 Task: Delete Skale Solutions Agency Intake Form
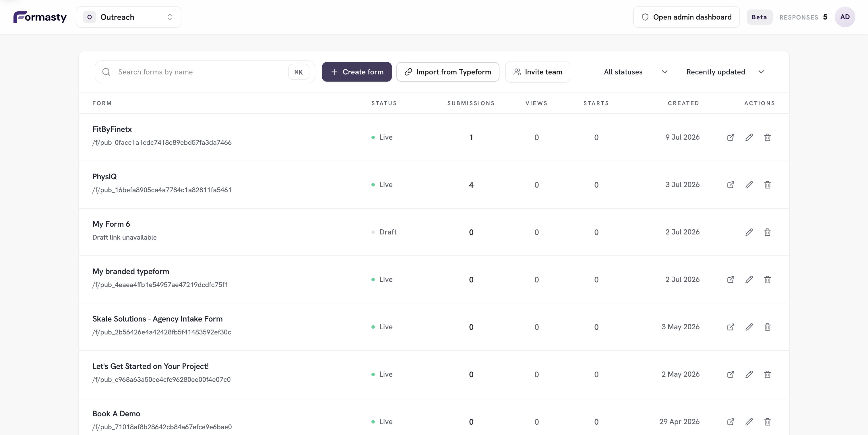(x=768, y=327)
